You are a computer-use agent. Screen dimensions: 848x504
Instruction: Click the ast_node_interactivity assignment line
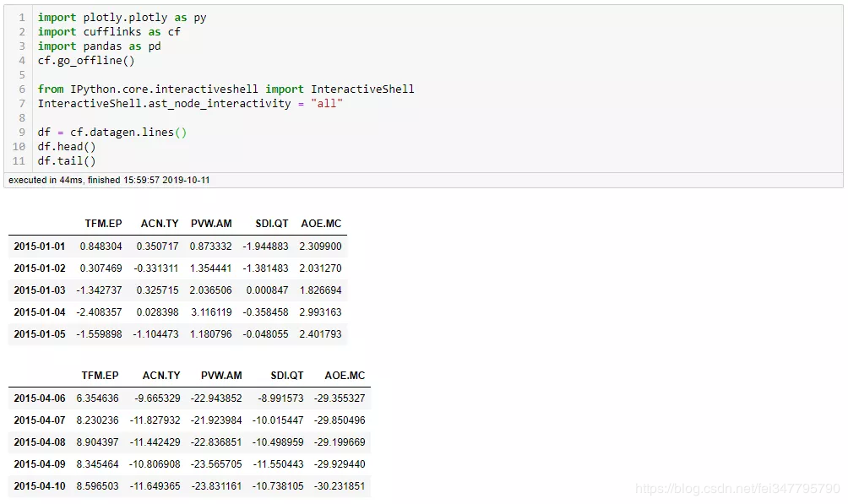[x=190, y=103]
